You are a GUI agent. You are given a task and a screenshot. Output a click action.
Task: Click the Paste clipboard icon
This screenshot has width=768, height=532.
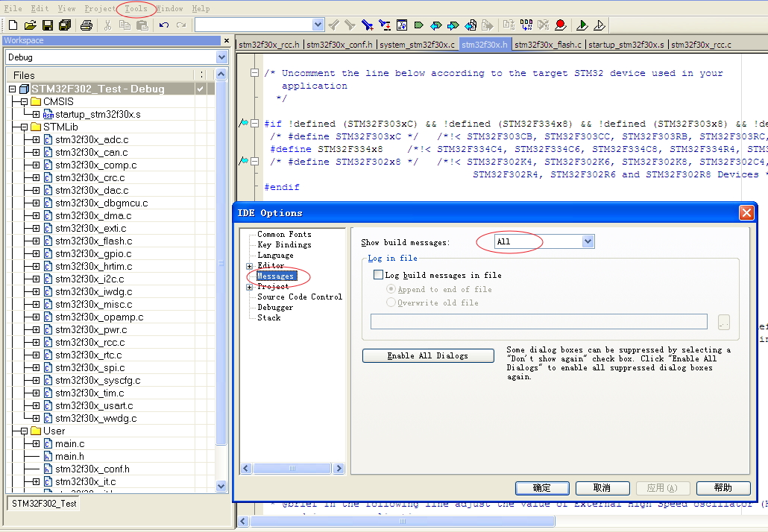tap(142, 25)
